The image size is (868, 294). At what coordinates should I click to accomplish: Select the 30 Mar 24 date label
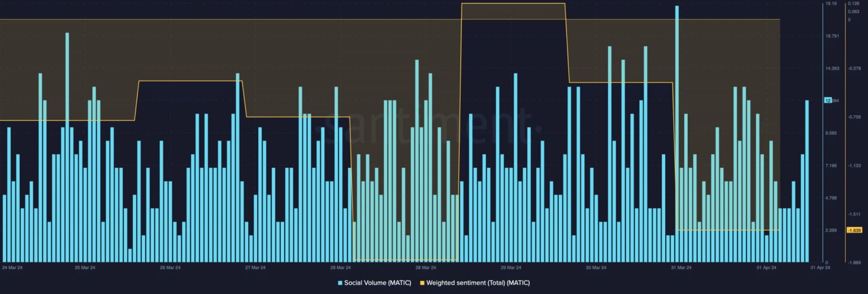pos(596,267)
